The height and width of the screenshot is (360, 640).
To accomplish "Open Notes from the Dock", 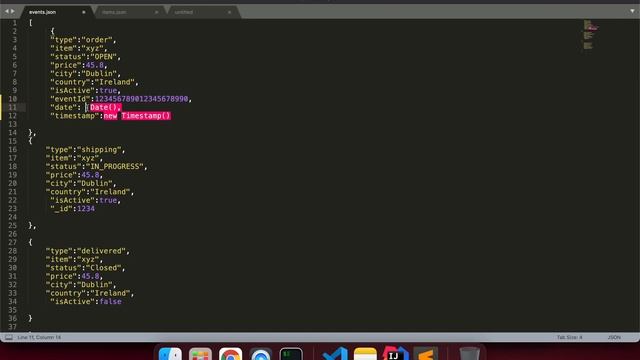I will pyautogui.click(x=365, y=353).
